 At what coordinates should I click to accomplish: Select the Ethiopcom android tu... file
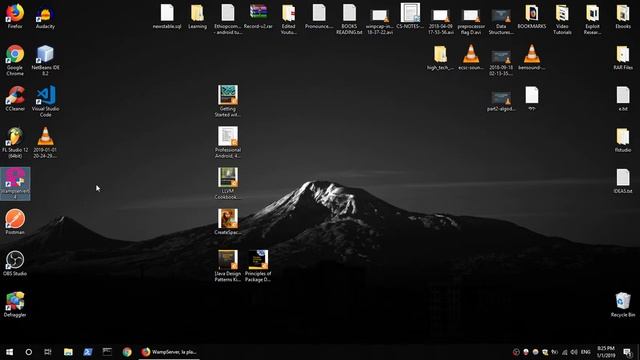[x=228, y=19]
